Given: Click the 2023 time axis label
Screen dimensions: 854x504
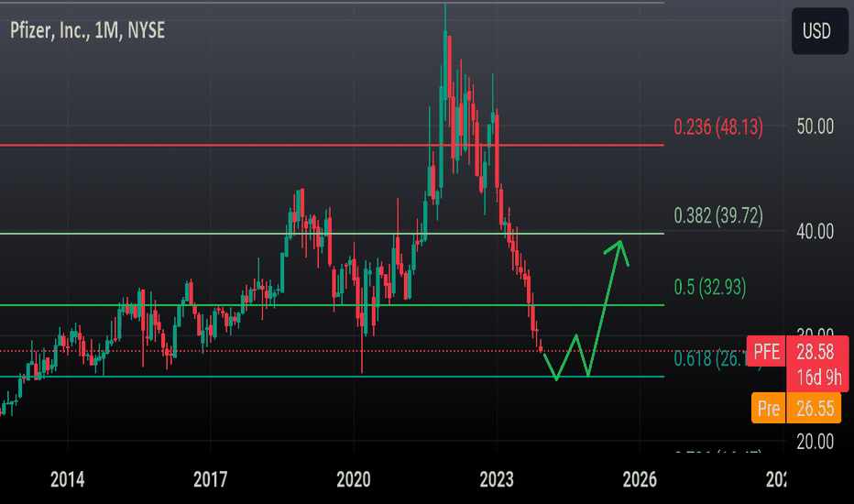Looking at the screenshot, I should point(496,480).
